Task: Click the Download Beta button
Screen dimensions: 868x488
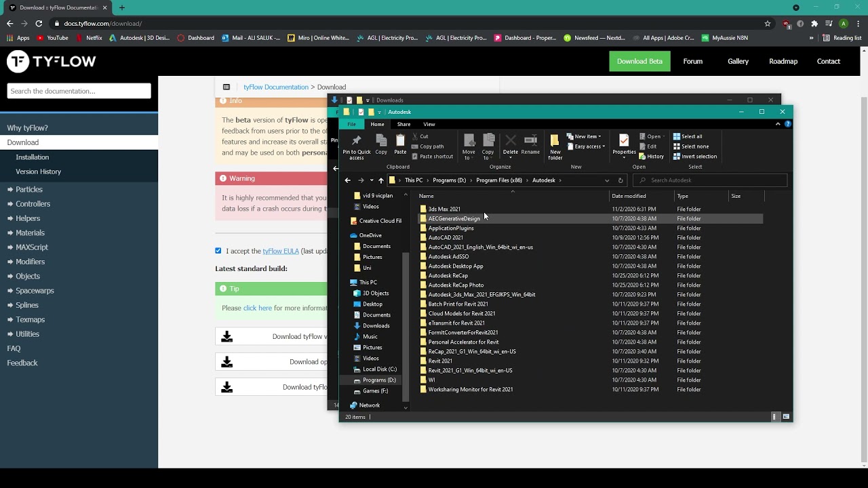Action: tap(639, 61)
